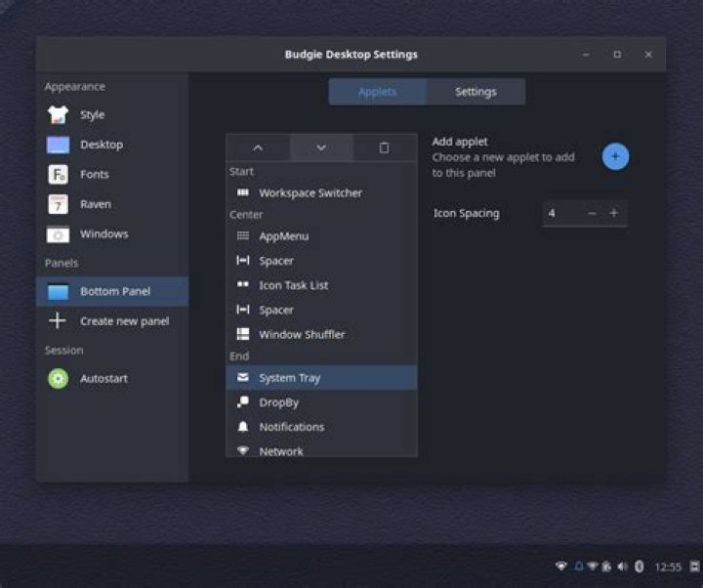703x588 pixels.
Task: Open the Windows settings page
Action: click(112, 233)
